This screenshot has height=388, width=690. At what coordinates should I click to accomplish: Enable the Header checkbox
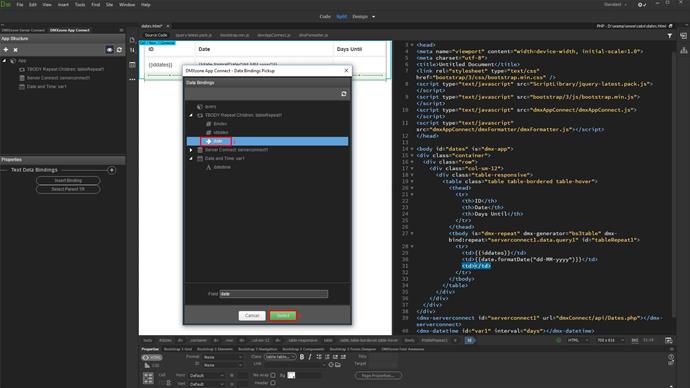[x=273, y=383]
